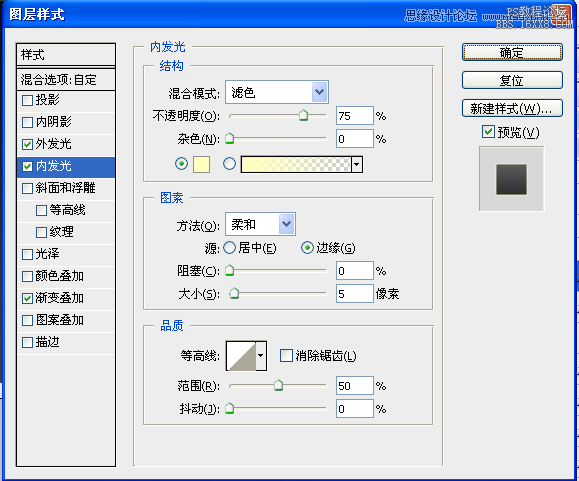
Task: Uncheck the 内发光 checkbox
Action: 27,166
